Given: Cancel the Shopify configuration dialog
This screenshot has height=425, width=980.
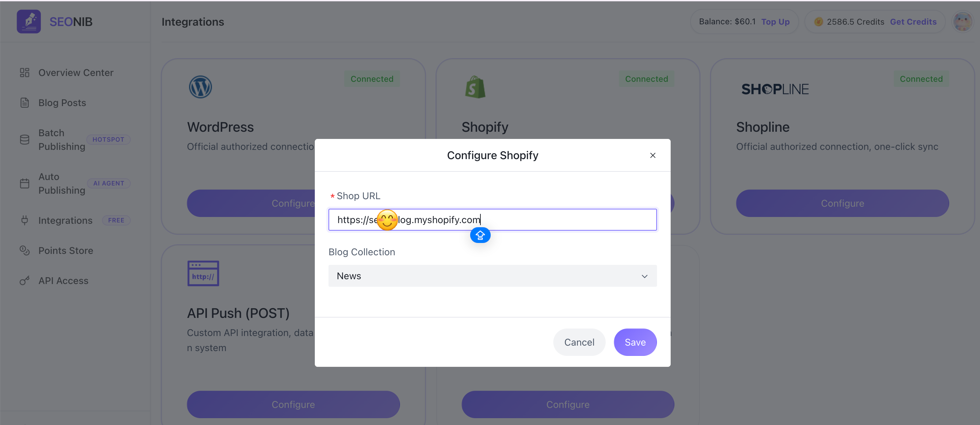Looking at the screenshot, I should pyautogui.click(x=579, y=342).
